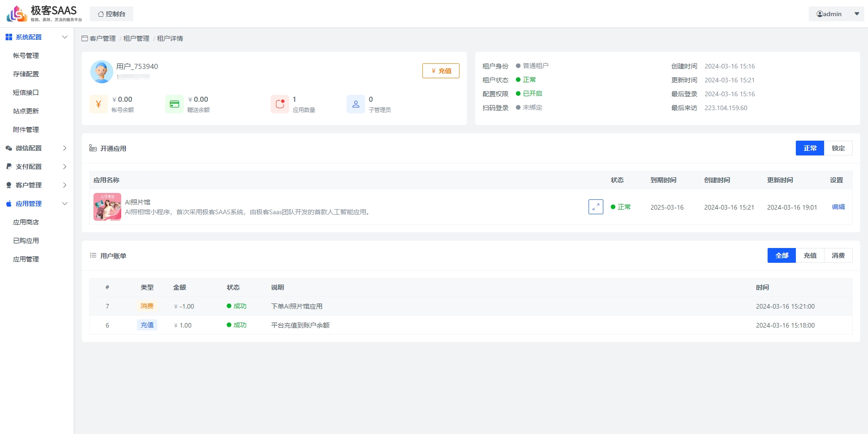The height and width of the screenshot is (434, 868).
Task: Click the orange 充值 recharge button
Action: click(440, 71)
